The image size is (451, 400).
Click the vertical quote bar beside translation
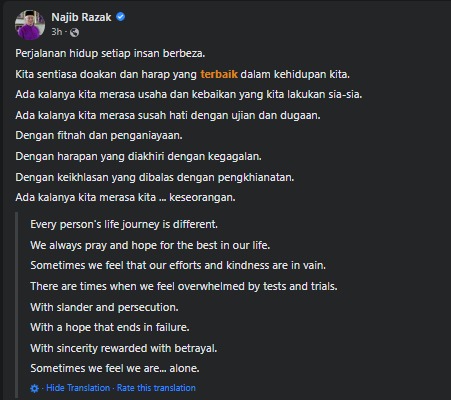(16, 305)
